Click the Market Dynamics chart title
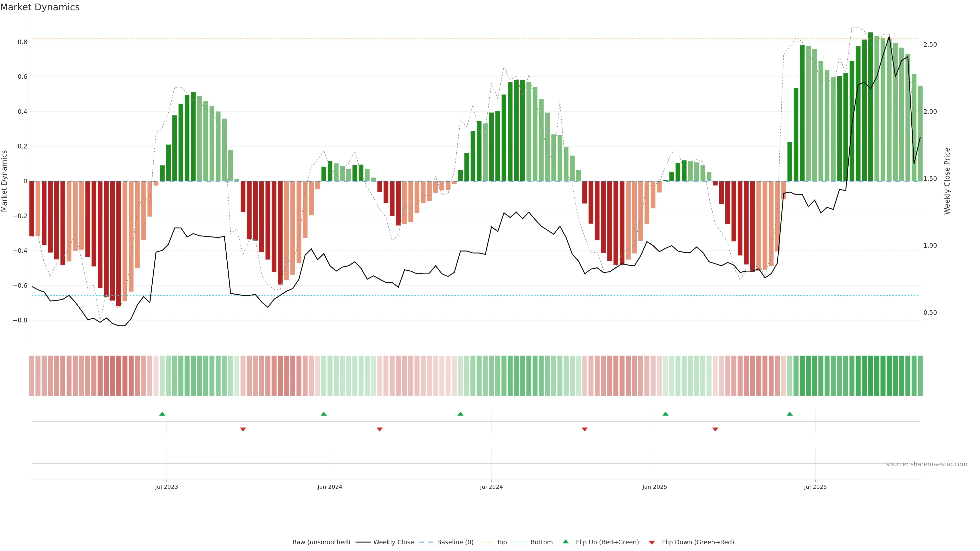 pos(40,7)
